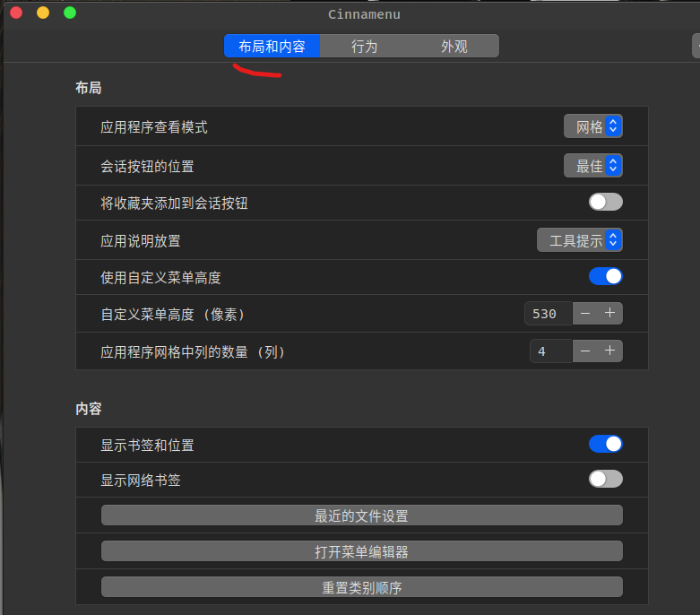
Task: Open the 应用程序查看模式 dropdown showing 网格
Action: (x=592, y=126)
